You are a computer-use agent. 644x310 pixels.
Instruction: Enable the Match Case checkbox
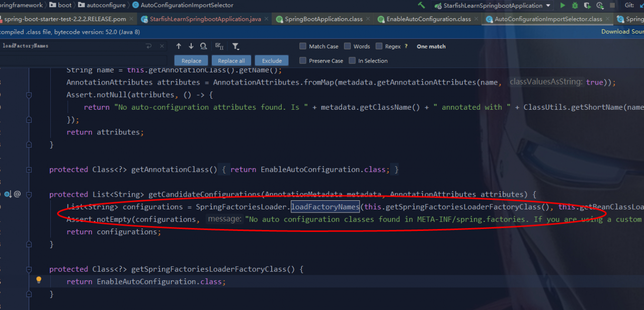302,46
